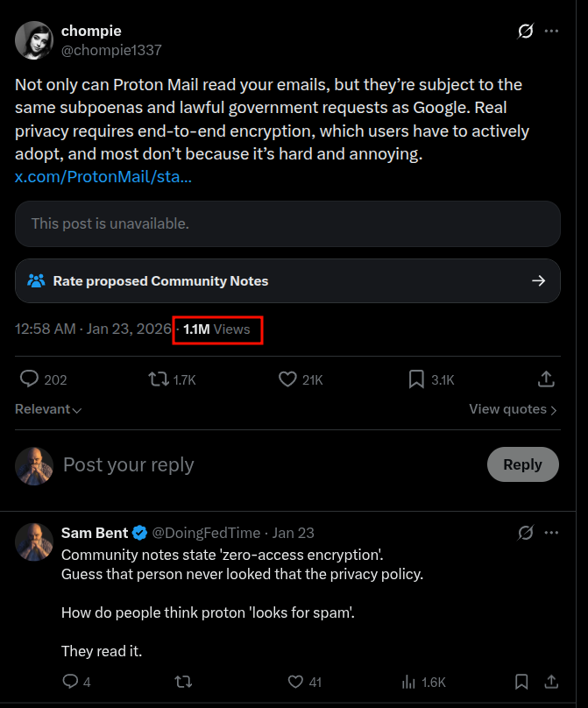Repost Sam Bent's reply
The image size is (588, 708).
[x=183, y=682]
